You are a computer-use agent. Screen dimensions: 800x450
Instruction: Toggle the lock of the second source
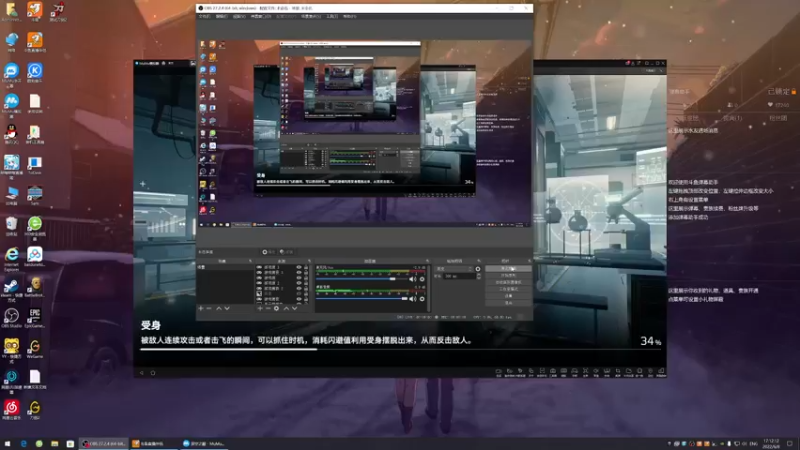click(306, 272)
